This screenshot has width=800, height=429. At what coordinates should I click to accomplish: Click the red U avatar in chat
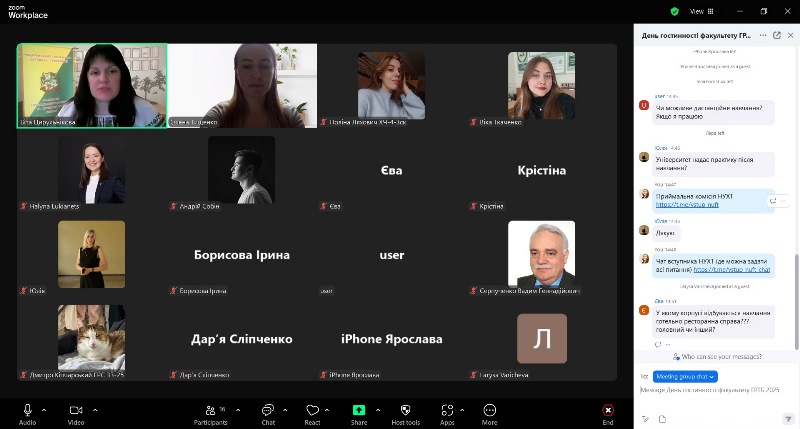(644, 106)
